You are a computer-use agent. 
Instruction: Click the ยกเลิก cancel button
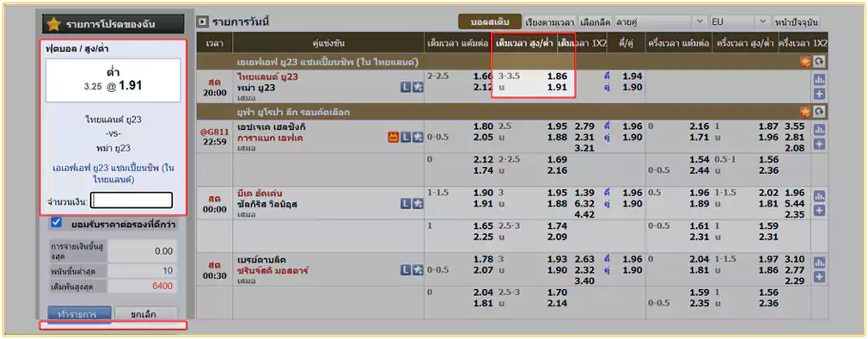(146, 314)
